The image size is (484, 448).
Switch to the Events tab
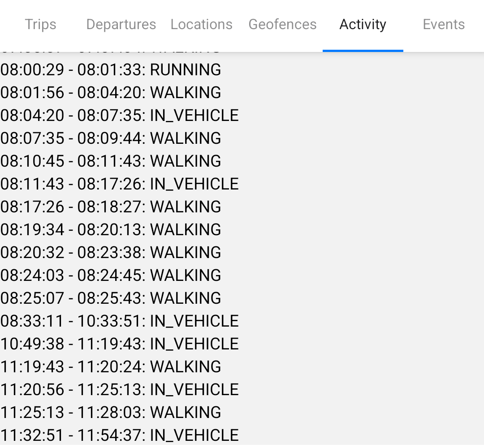444,25
